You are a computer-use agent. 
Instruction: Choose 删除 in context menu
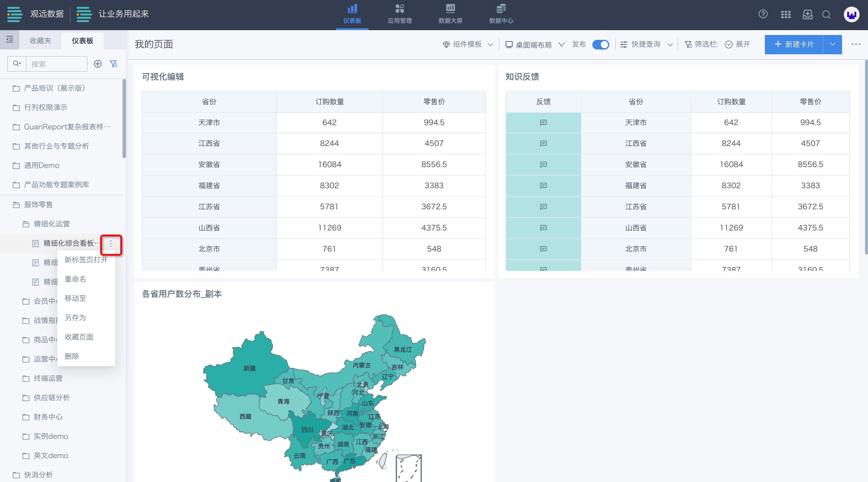click(x=86, y=356)
